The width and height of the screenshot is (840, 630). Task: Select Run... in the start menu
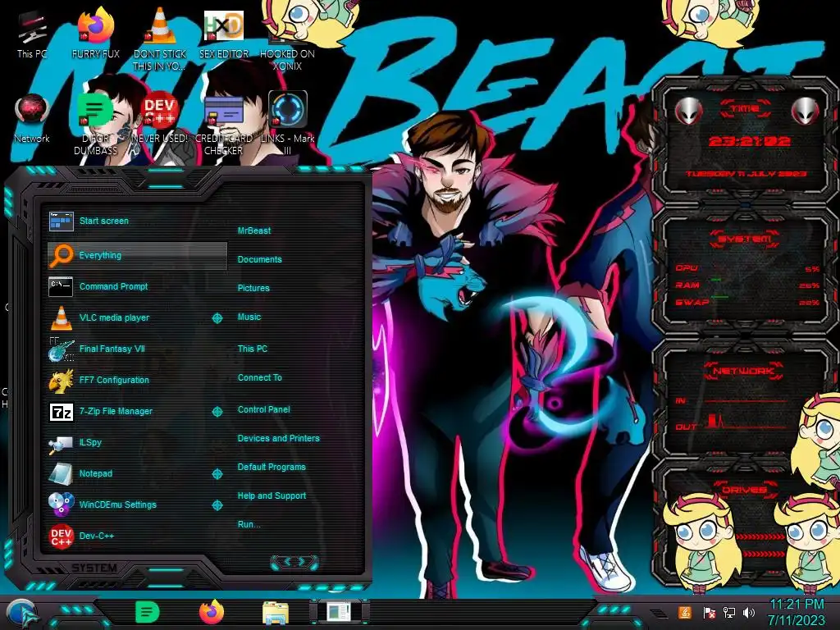pos(249,524)
